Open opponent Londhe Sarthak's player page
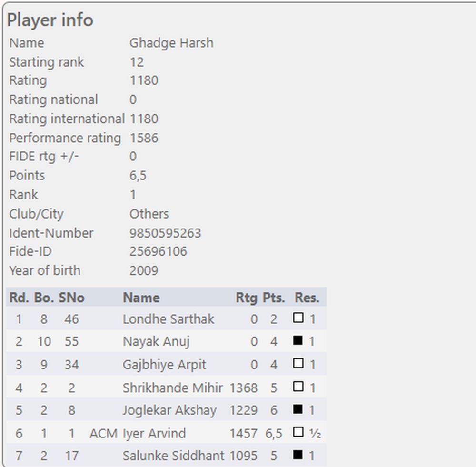 (168, 319)
